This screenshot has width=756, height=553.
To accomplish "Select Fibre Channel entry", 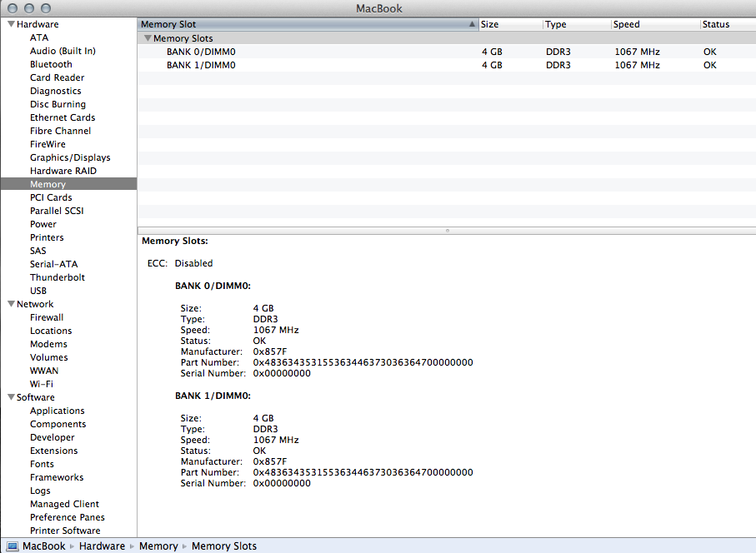I will click(x=60, y=131).
